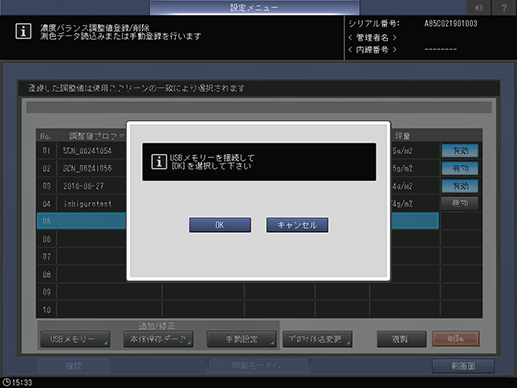Open the USBメモリー menu button
The width and height of the screenshot is (517, 388).
tap(75, 339)
